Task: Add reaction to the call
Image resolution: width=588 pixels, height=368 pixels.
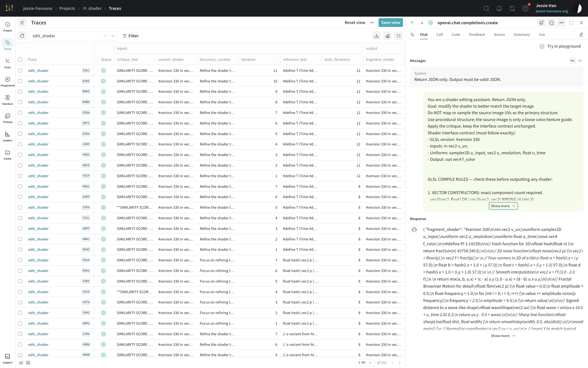Action: [541, 23]
